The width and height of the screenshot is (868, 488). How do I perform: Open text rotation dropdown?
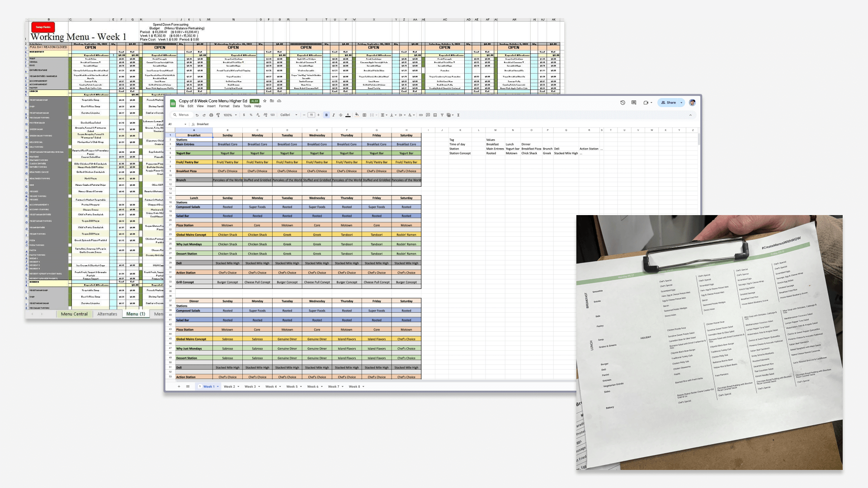(x=411, y=115)
